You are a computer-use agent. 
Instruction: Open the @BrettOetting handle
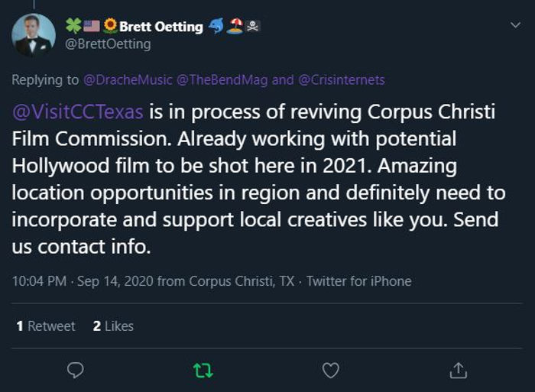tap(109, 44)
